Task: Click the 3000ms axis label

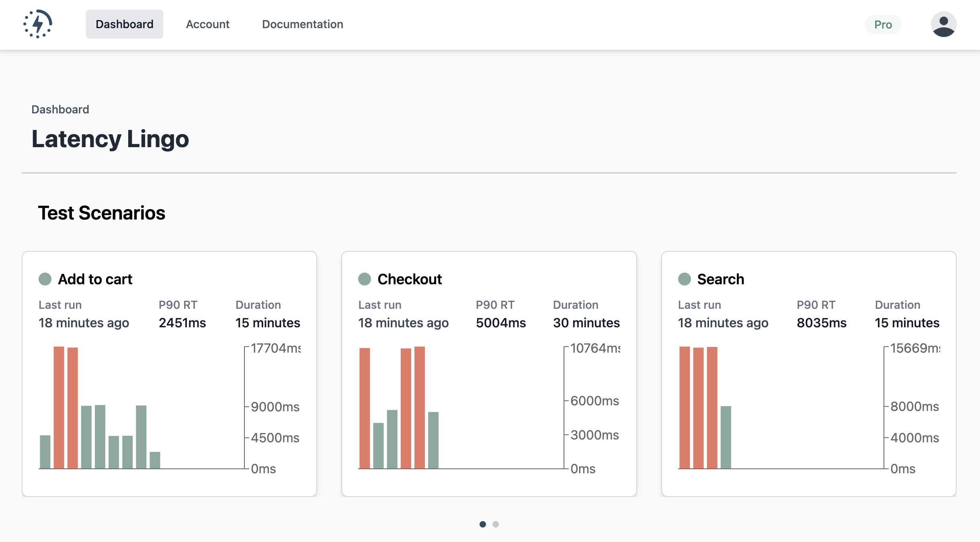Action: click(x=595, y=435)
